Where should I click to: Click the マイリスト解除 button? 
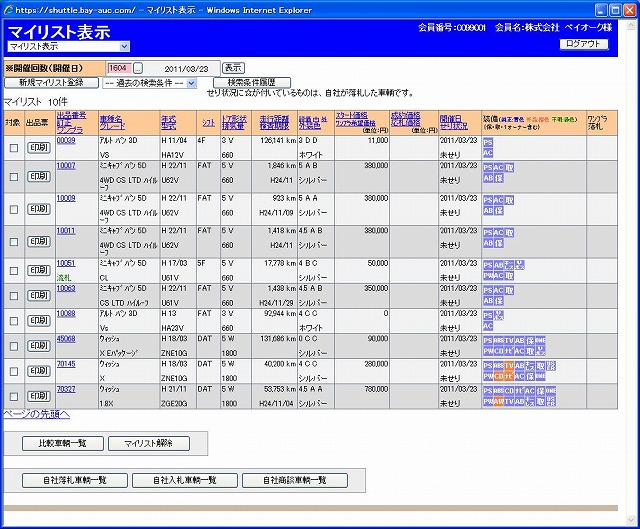click(x=149, y=443)
